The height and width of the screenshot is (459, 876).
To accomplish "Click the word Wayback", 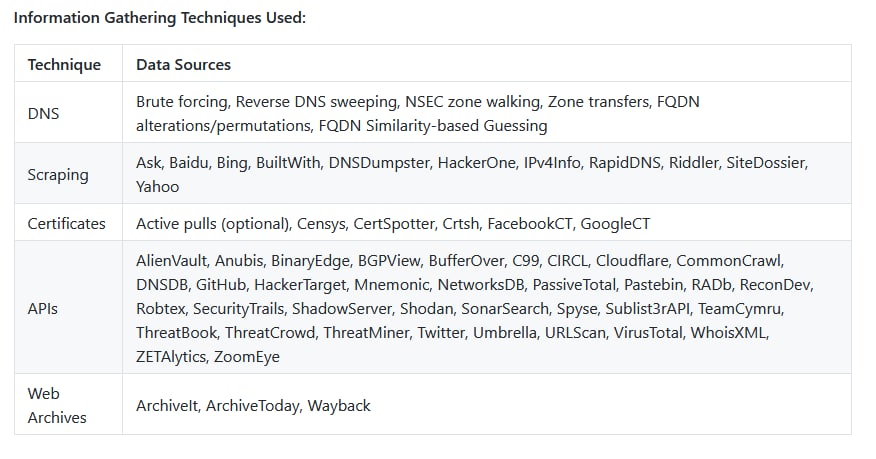I will (339, 405).
